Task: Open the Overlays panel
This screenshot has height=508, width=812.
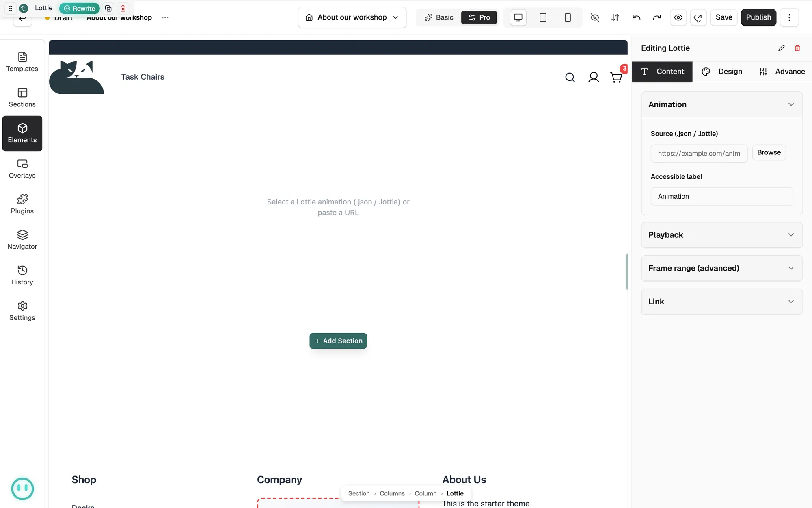Action: tap(22, 169)
